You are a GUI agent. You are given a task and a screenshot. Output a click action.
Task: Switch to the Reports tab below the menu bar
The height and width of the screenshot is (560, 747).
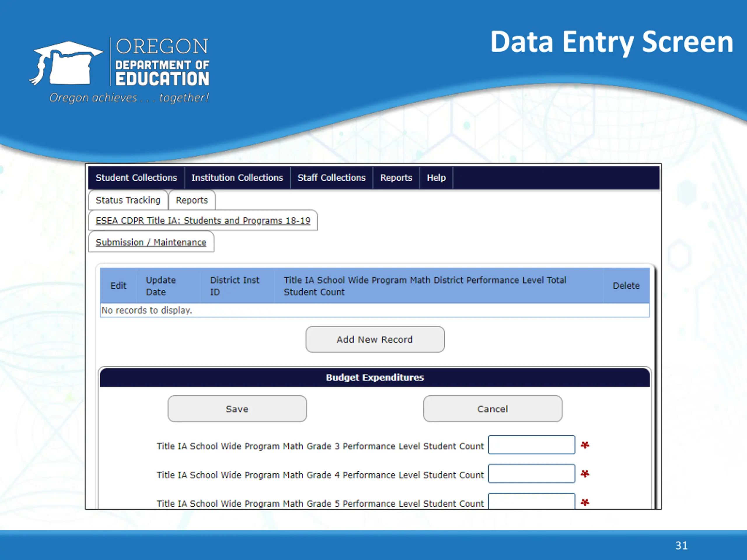pyautogui.click(x=192, y=200)
